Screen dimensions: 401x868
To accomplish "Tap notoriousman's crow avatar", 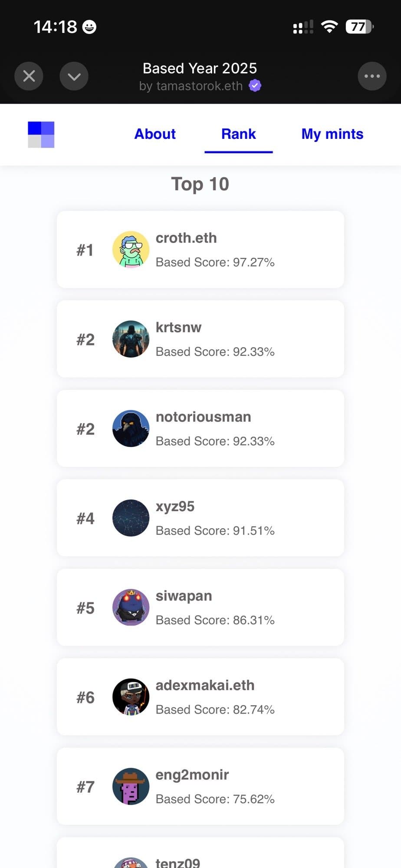I will (x=131, y=428).
